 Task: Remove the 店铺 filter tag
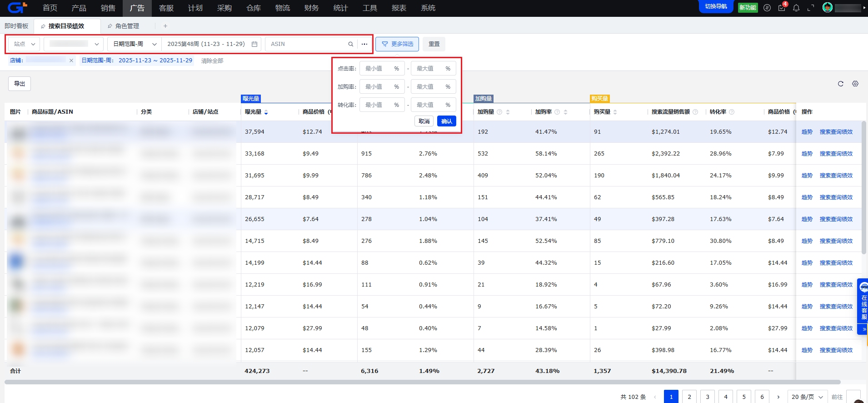pyautogui.click(x=71, y=60)
